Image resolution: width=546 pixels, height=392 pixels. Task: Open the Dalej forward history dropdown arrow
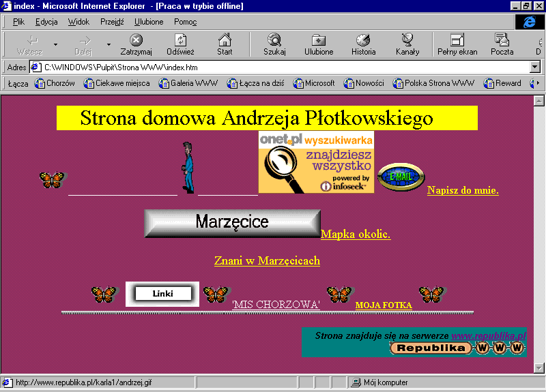109,45
